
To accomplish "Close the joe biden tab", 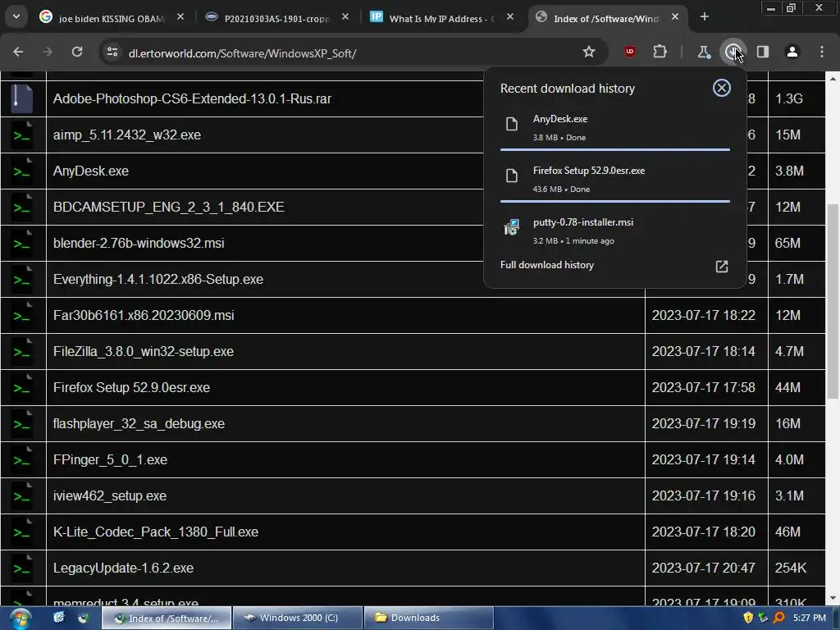I will click(180, 17).
